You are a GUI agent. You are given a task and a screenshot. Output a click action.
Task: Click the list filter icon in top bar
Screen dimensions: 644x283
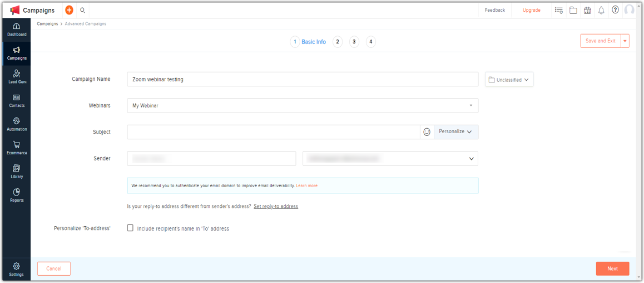[x=558, y=10]
